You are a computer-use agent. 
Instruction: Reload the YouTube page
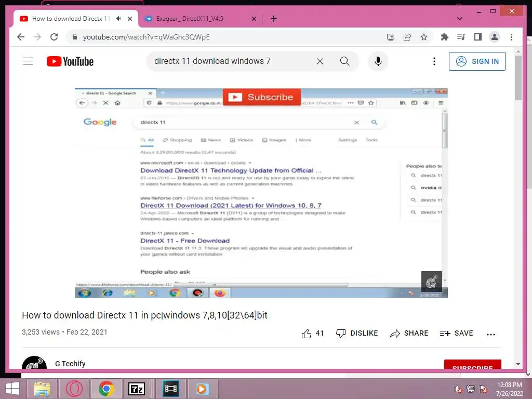(54, 37)
